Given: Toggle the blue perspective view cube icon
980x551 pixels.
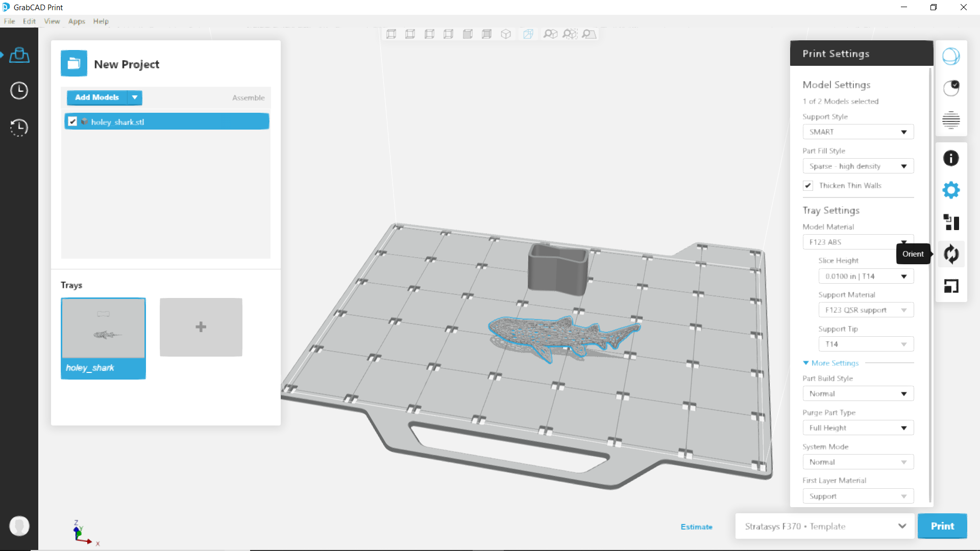Looking at the screenshot, I should (528, 34).
